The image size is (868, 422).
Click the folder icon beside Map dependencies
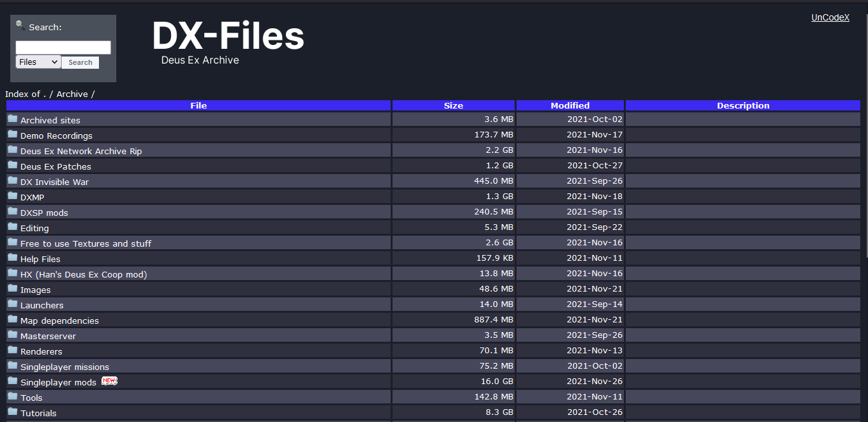click(x=13, y=319)
